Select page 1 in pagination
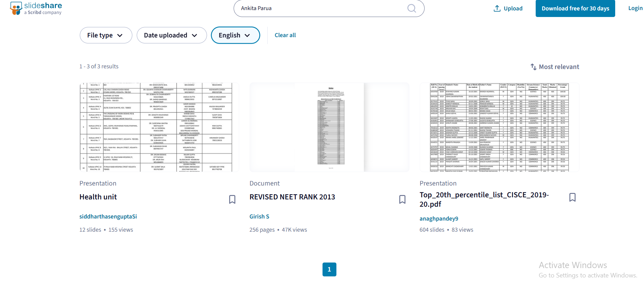This screenshot has height=292, width=644. pyautogui.click(x=329, y=269)
